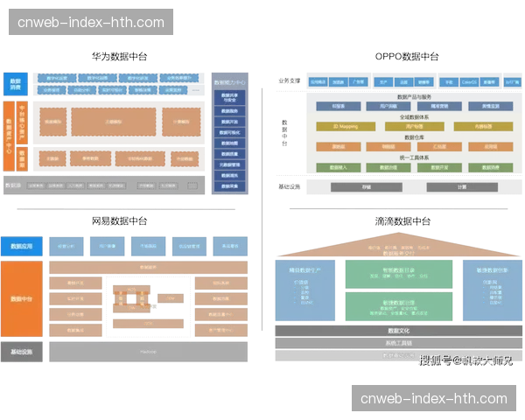The height and width of the screenshot is (420, 525).
Task: Click the vertical 数据中台 label in OPPO diagram
Action: point(284,133)
